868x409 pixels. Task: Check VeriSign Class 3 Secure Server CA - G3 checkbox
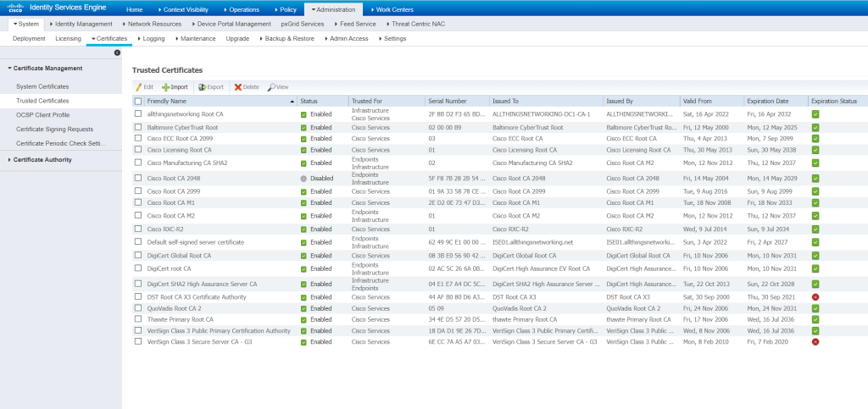(138, 341)
